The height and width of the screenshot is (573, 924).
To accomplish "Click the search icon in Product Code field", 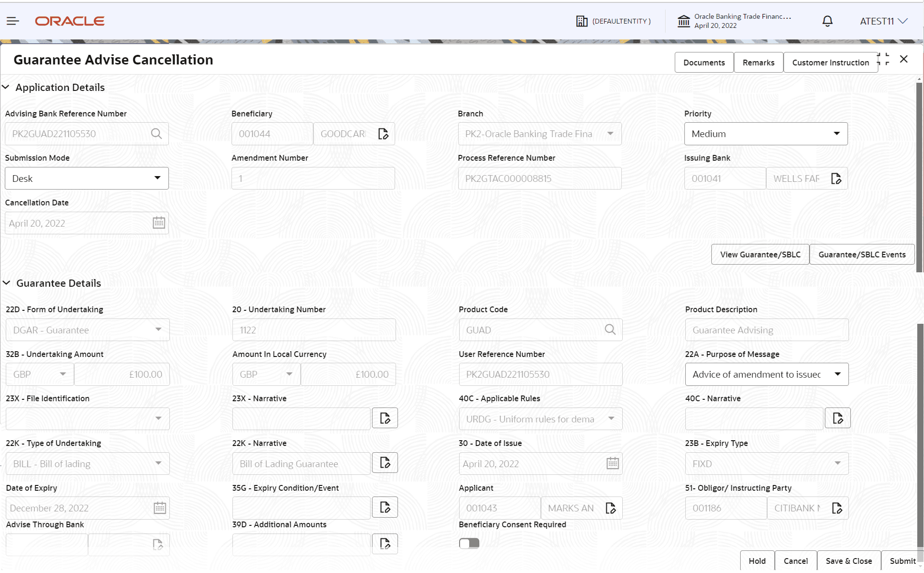I will coord(610,330).
